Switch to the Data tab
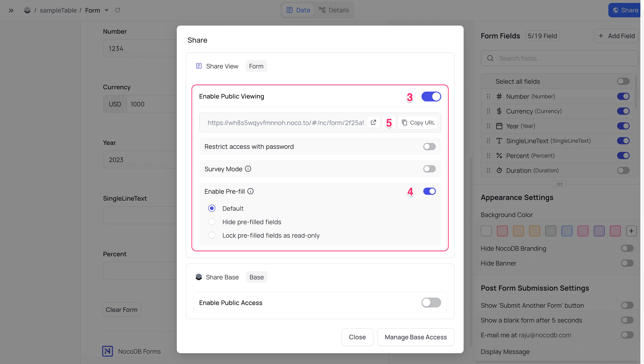The width and height of the screenshot is (644, 364). 298,10
